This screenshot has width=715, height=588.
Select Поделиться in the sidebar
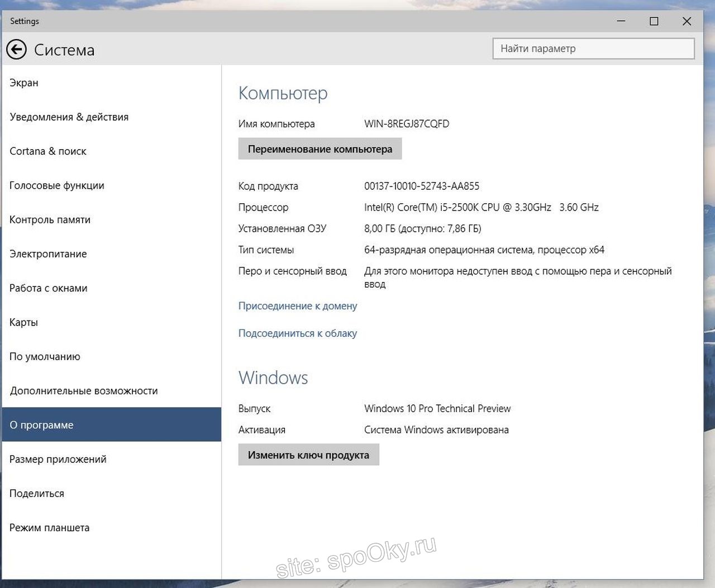point(112,493)
